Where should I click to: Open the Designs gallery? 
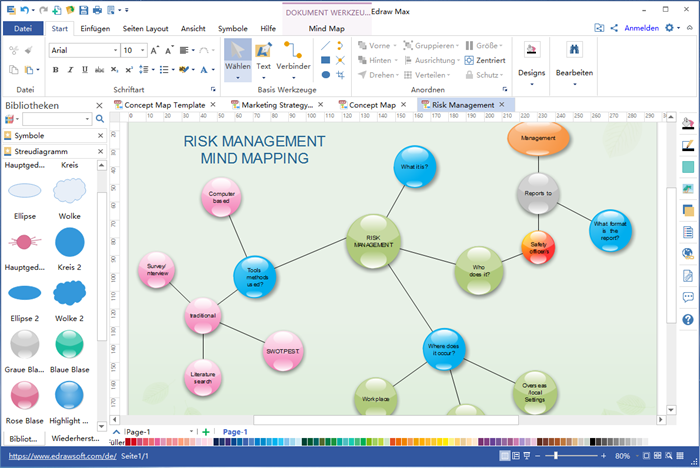(x=531, y=63)
